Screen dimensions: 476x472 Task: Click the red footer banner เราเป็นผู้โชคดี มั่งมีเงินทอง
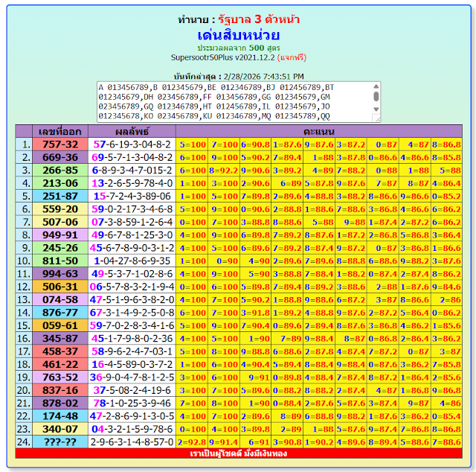point(239,453)
